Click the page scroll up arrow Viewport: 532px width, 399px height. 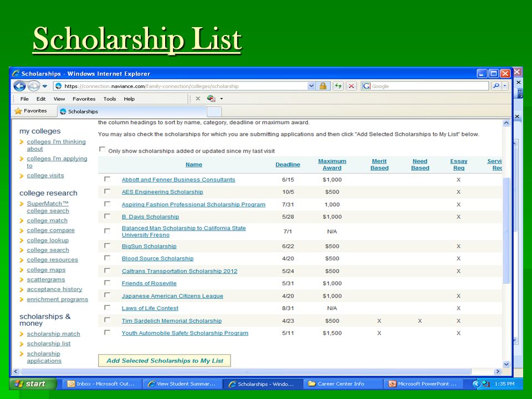506,123
